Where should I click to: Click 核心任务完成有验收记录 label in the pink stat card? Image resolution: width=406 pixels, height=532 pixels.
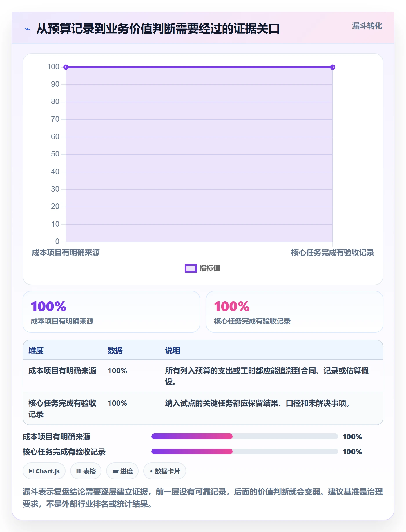(252, 321)
